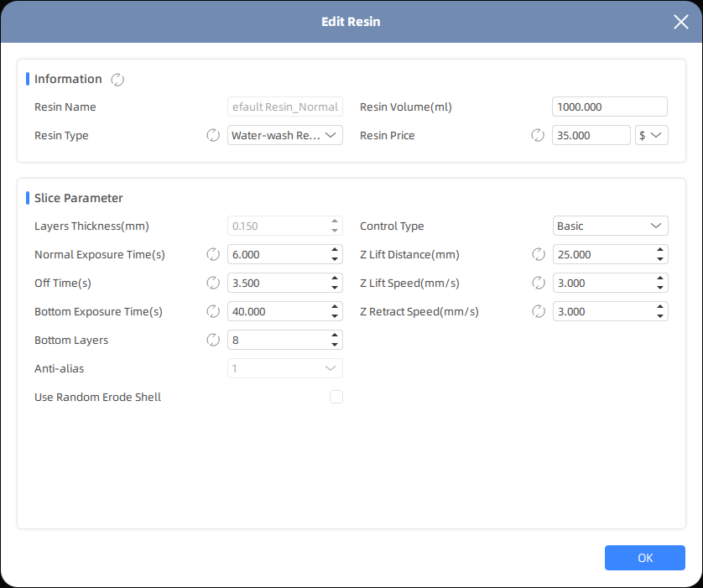Increase Layers Thickness with up arrow
703x588 pixels.
click(335, 221)
